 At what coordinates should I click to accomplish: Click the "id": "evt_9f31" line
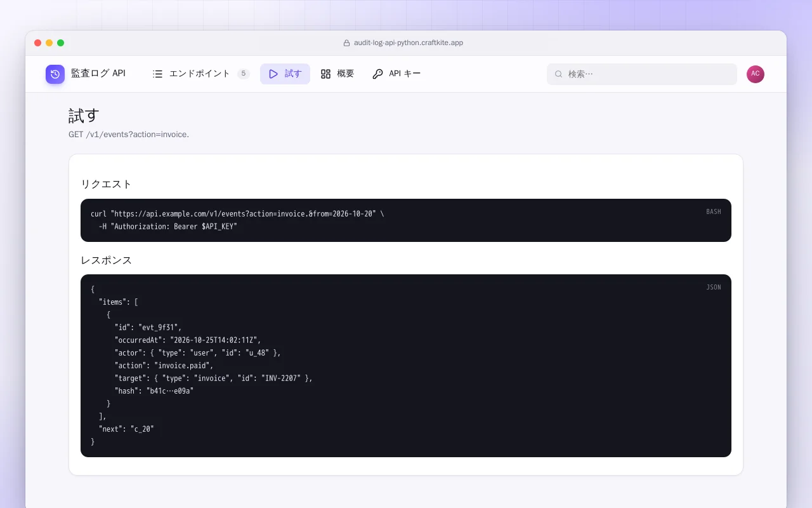148,328
